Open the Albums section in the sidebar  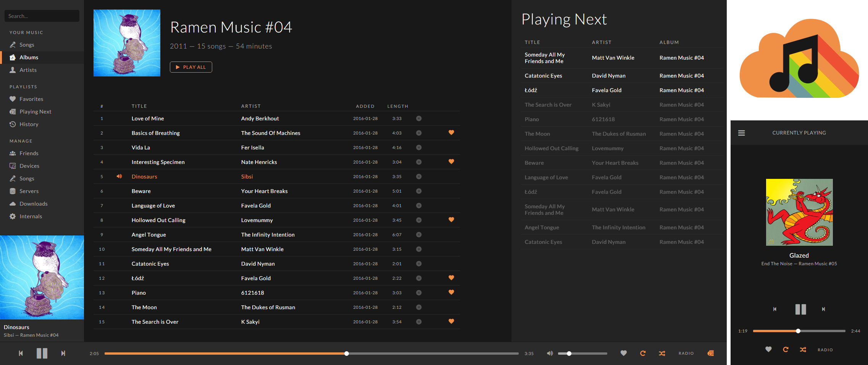click(x=28, y=57)
